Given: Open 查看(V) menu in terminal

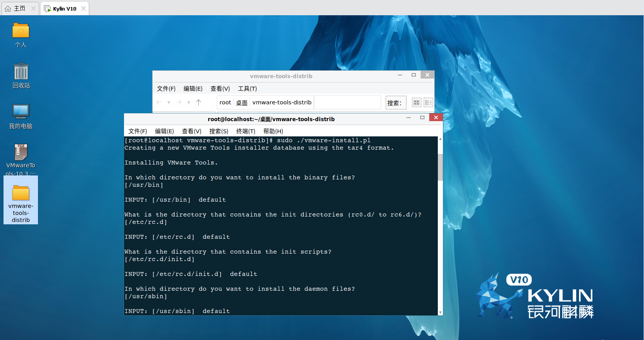Looking at the screenshot, I should [x=192, y=131].
